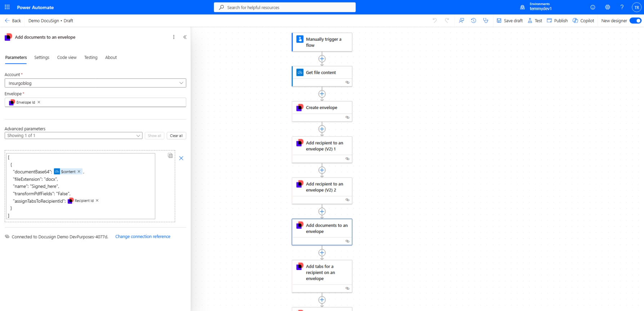Viewport: 644px width, 311px height.
Task: Switch to the About tab
Action: (111, 58)
